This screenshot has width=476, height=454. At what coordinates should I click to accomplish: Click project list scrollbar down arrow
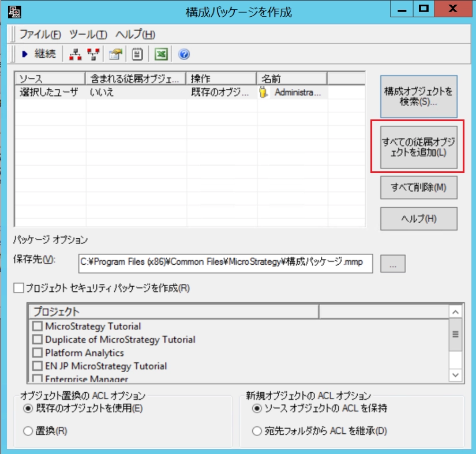(x=455, y=375)
